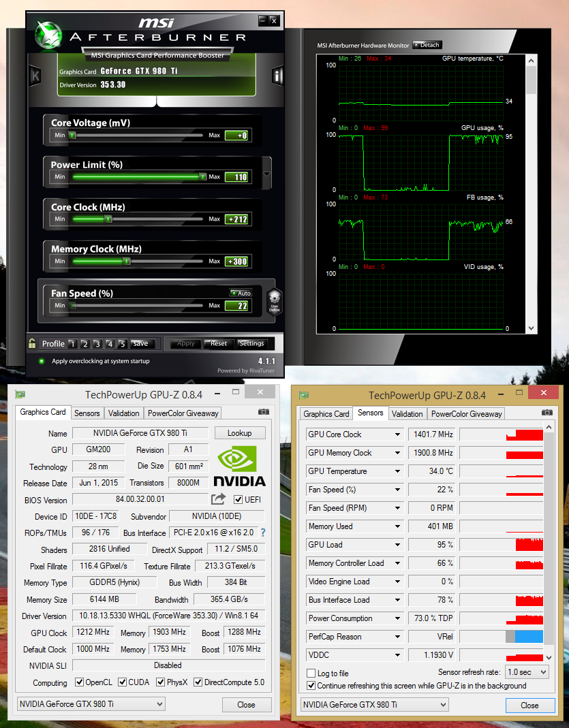Click the Core Clock +212 value field
The width and height of the screenshot is (569, 728).
tap(238, 219)
